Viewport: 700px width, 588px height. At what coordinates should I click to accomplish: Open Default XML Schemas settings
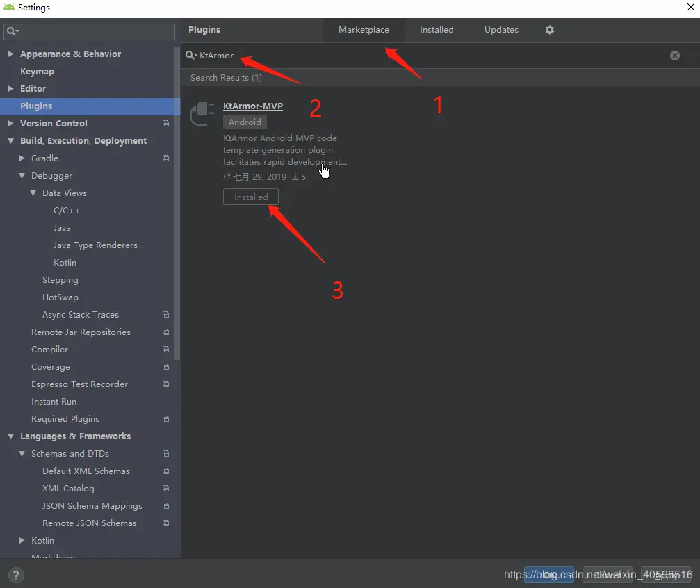pyautogui.click(x=86, y=471)
